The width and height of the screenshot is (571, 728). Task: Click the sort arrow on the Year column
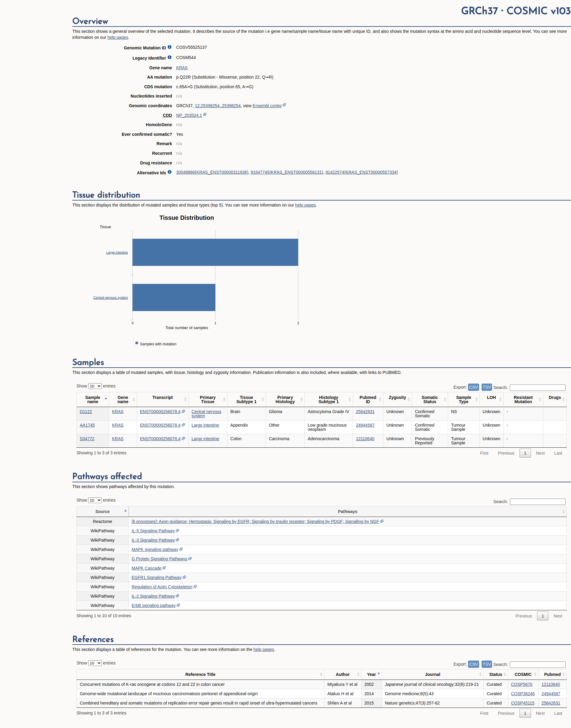click(379, 674)
